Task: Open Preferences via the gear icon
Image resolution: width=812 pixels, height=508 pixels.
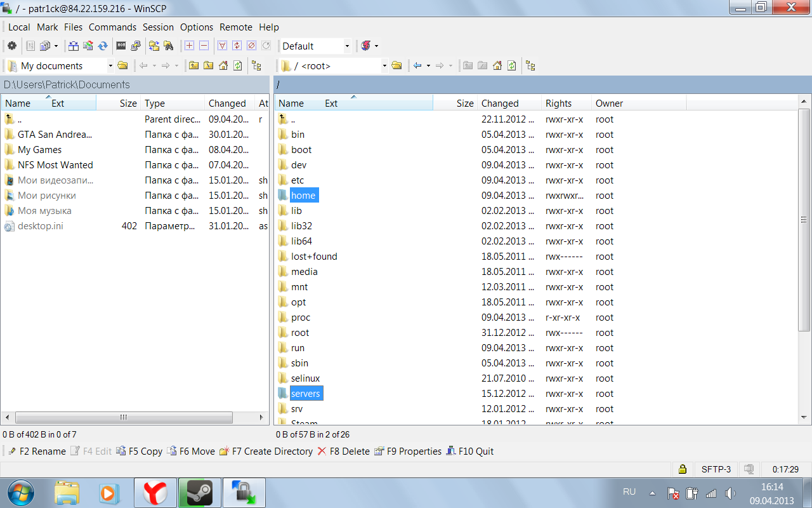Action: pyautogui.click(x=12, y=46)
